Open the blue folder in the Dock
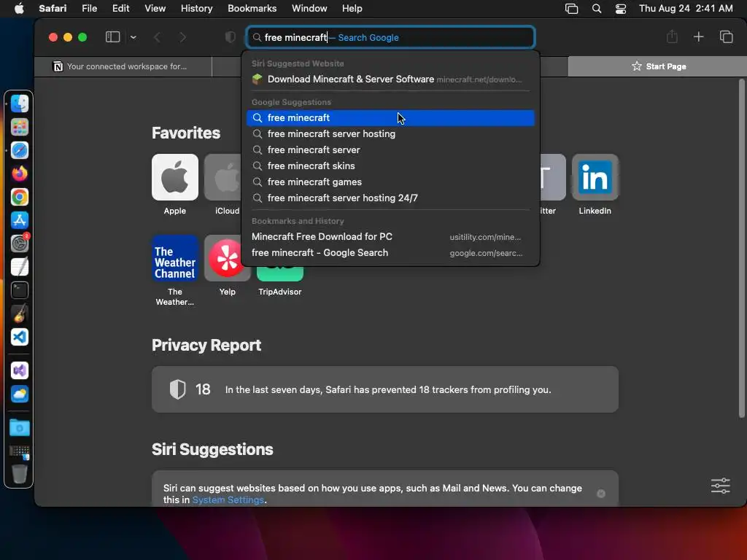 click(x=20, y=427)
